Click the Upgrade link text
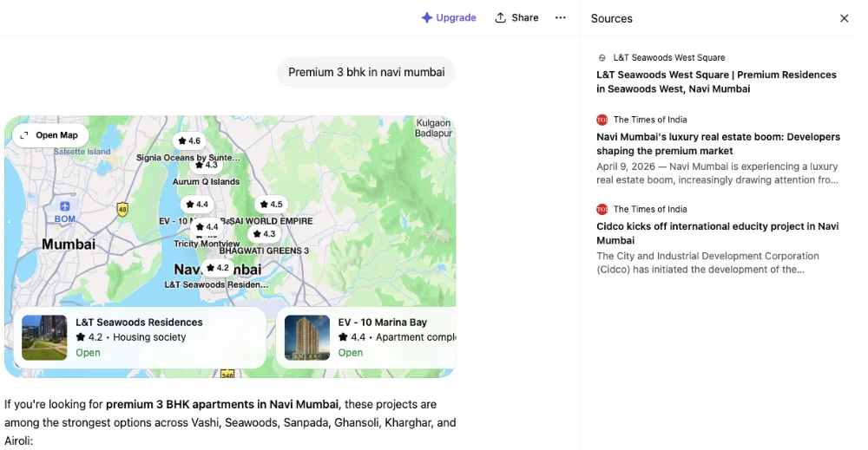Image resolution: width=868 pixels, height=450 pixels. (457, 17)
